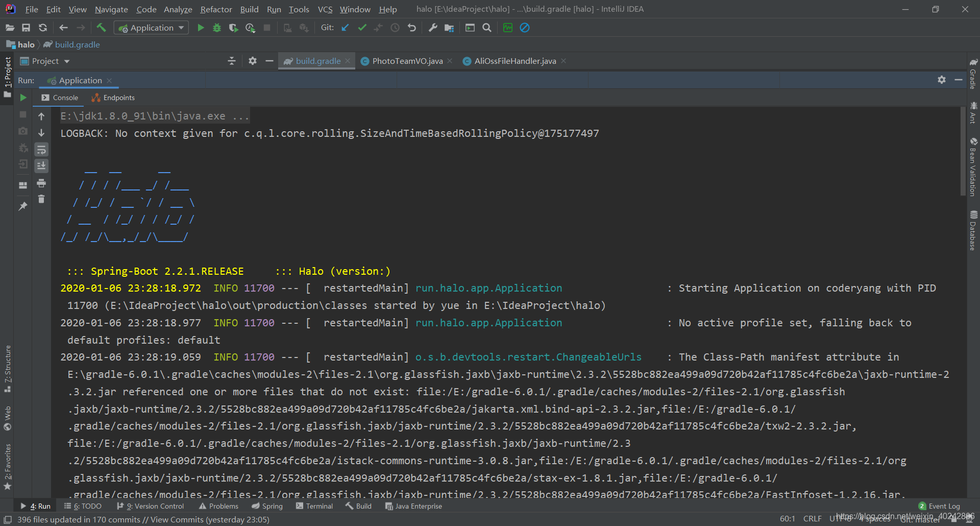The height and width of the screenshot is (526, 980).
Task: Open the Refactor menu
Action: point(216,9)
